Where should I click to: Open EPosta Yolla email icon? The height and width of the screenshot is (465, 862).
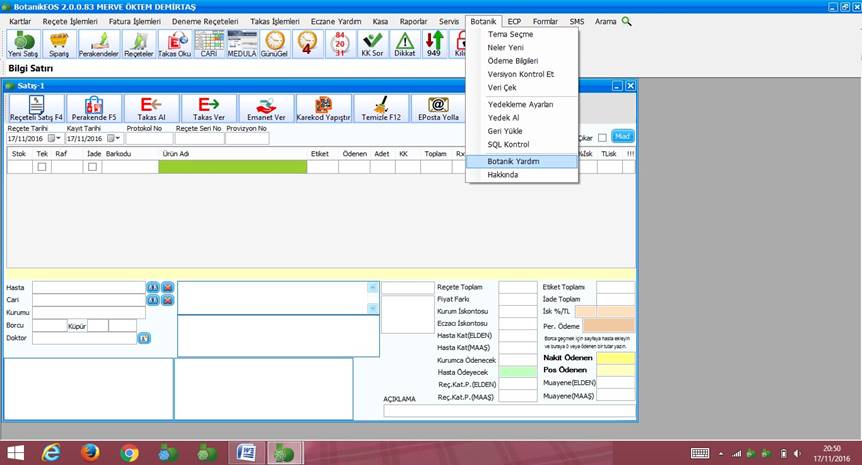click(437, 108)
